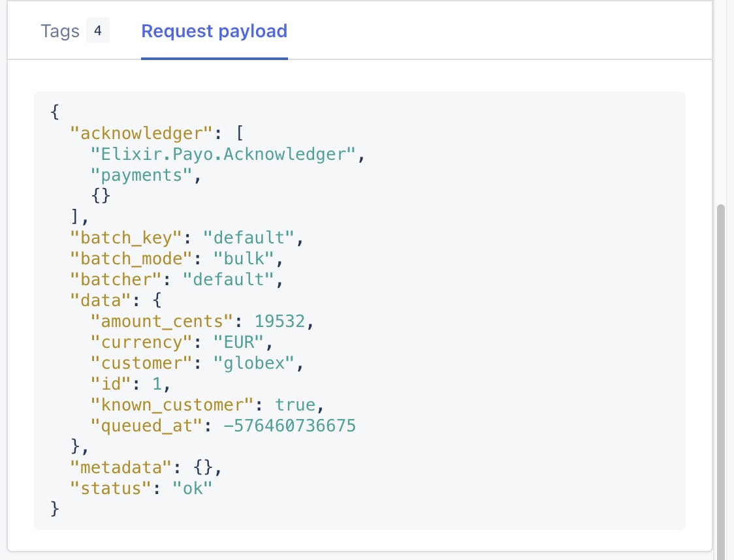Click the "globex" customer value
This screenshot has height=560, width=734.
pyautogui.click(x=254, y=363)
